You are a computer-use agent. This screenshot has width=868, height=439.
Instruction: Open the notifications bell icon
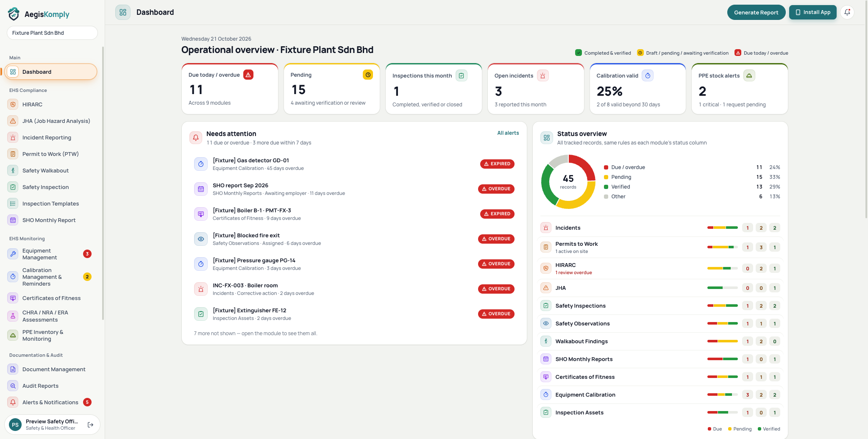point(847,12)
